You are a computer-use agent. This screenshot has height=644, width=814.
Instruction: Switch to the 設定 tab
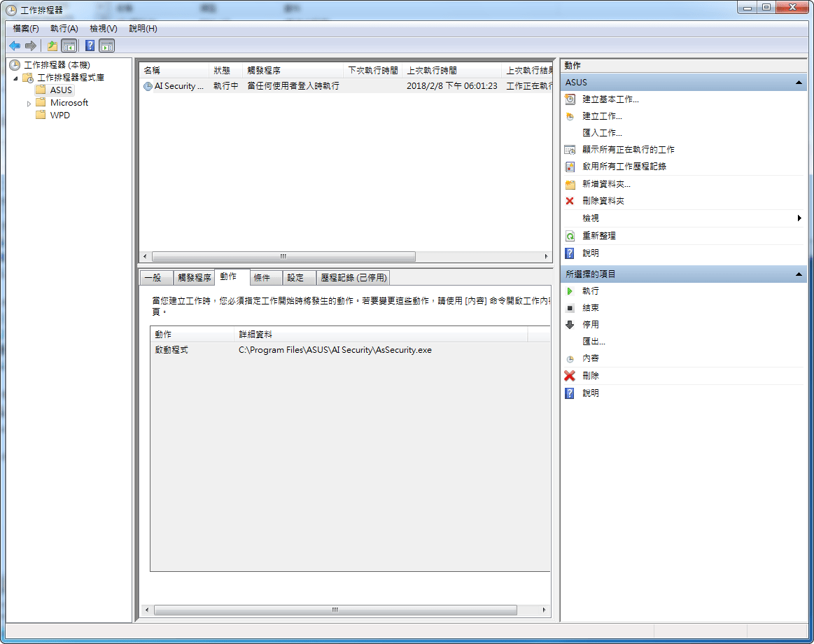click(x=295, y=278)
